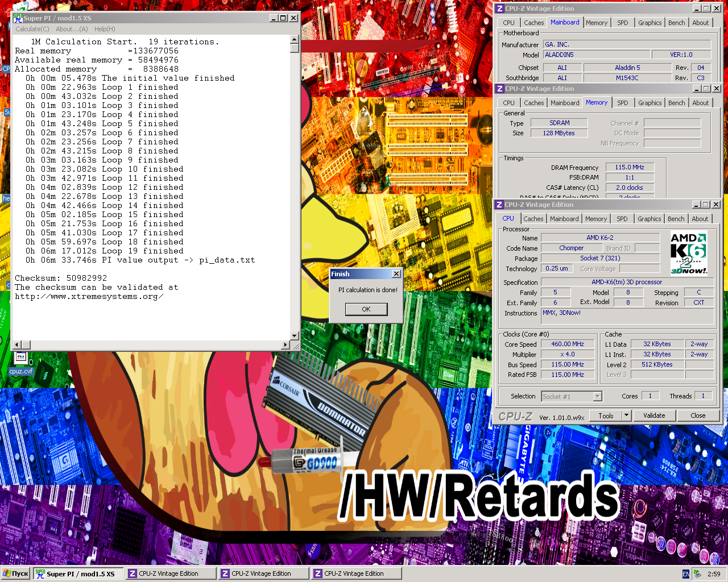Switch to Caches tab in the bottom CPU-Z window

click(x=533, y=219)
